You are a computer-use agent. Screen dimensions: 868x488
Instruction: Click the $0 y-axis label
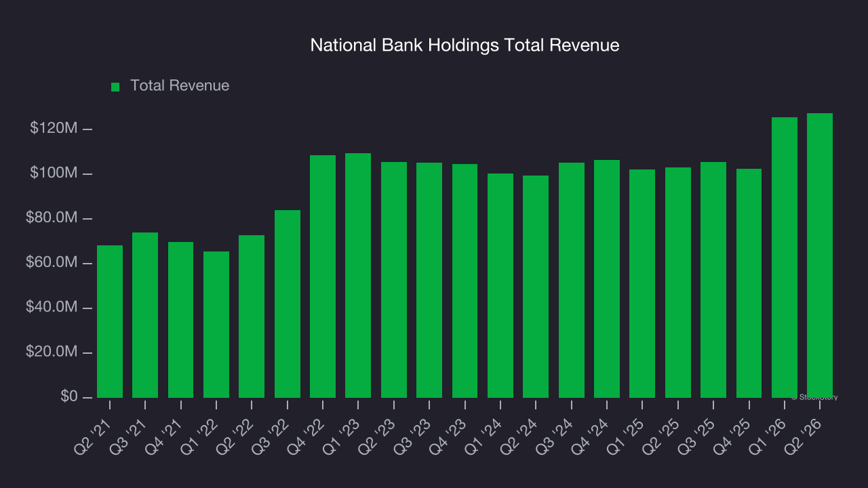point(69,397)
